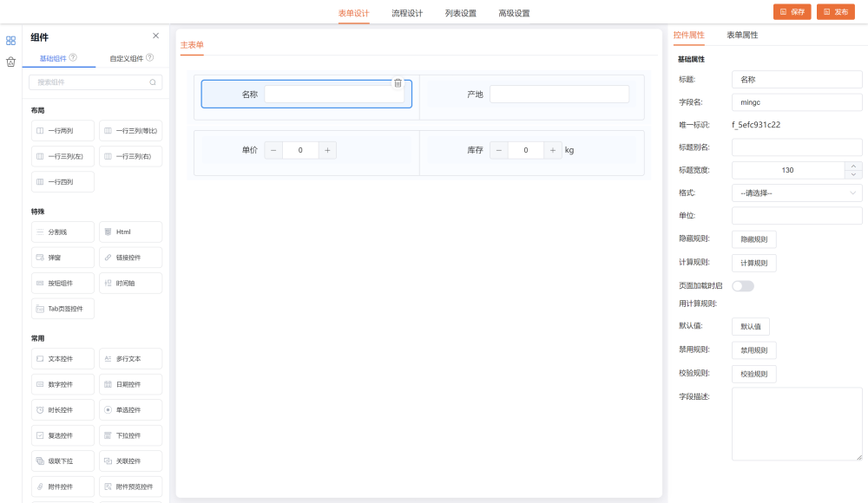The height and width of the screenshot is (503, 868).
Task: Increase 标题宽度 with up arrow
Action: click(x=853, y=166)
